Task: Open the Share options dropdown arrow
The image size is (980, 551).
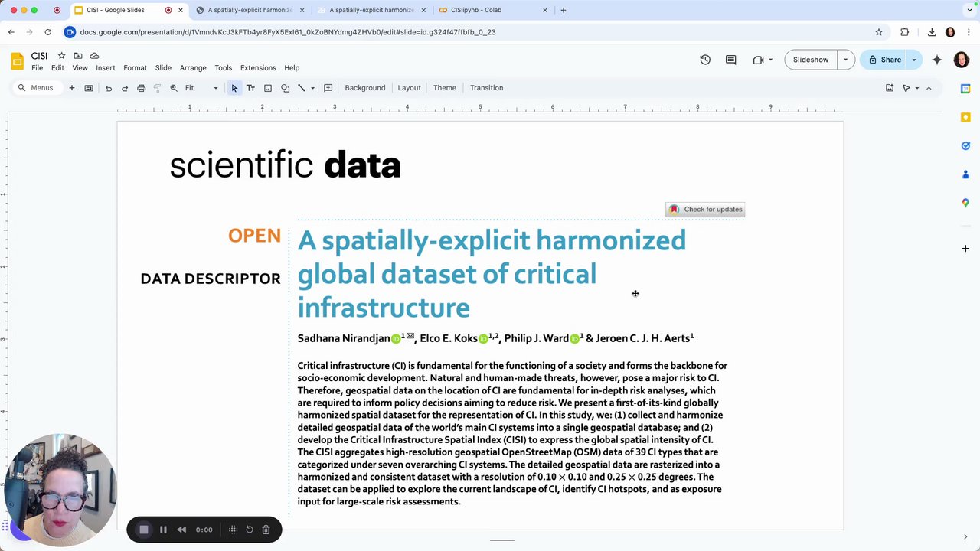Action: (913, 60)
